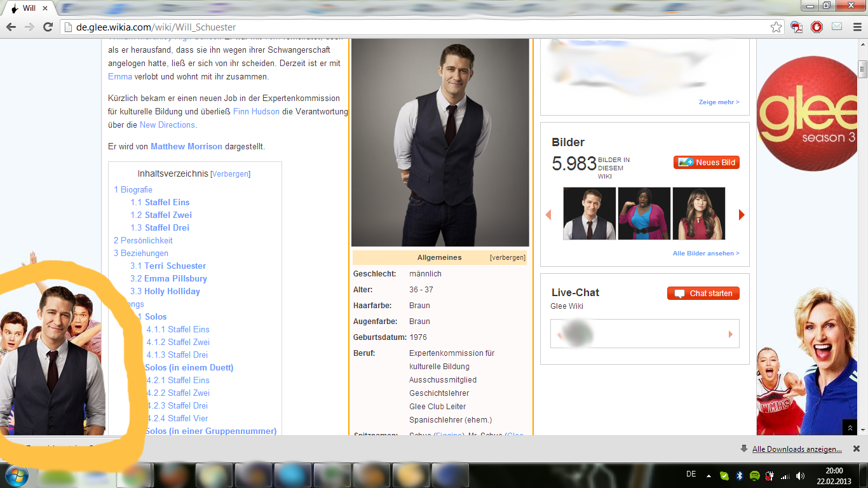Open the red-top woman thumbnail in Bilder
This screenshot has width=868, height=488.
(699, 213)
